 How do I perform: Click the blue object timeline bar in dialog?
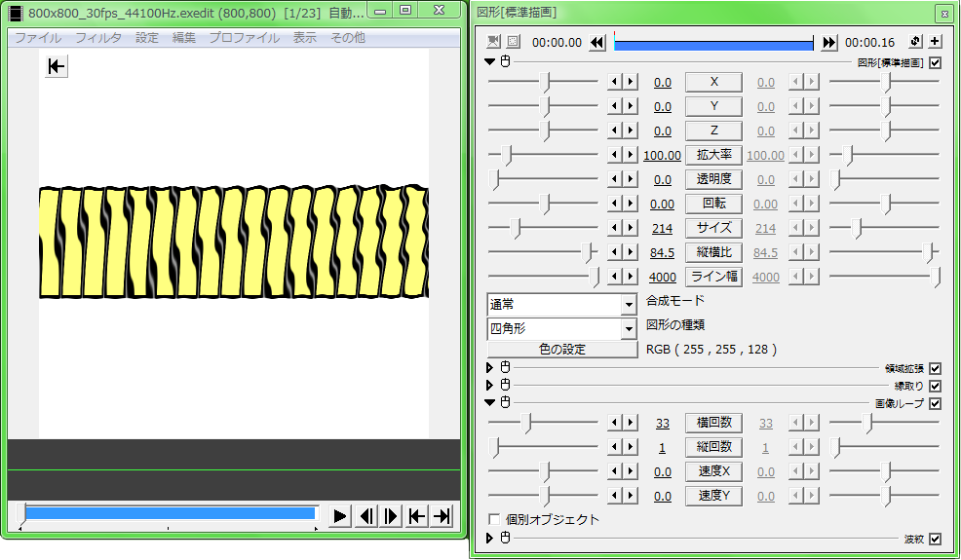pos(713,45)
